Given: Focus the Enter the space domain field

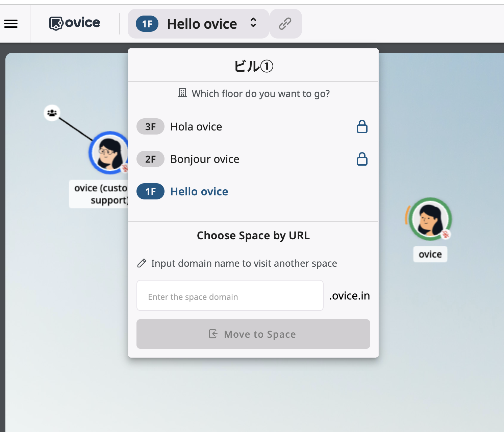Looking at the screenshot, I should click(230, 295).
